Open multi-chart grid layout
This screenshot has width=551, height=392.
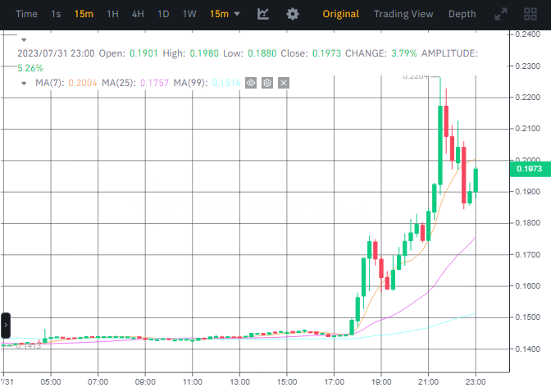[x=531, y=14]
